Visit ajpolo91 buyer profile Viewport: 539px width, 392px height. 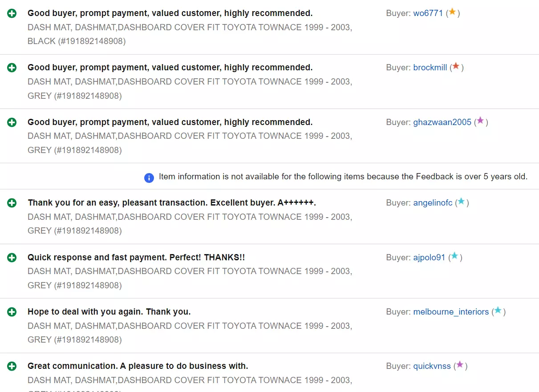point(429,257)
